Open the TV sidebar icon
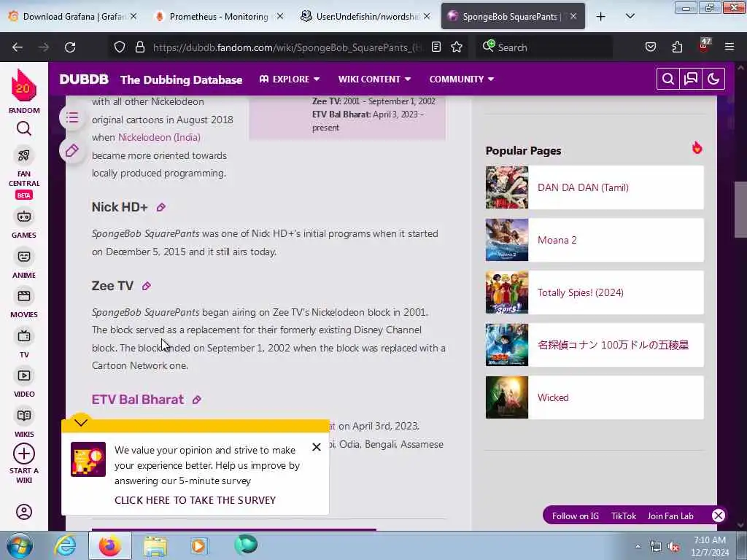 coord(24,336)
